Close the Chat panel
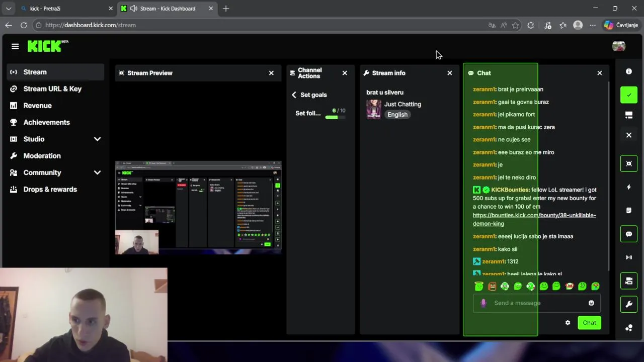Viewport: 644px width, 362px height. pyautogui.click(x=599, y=73)
